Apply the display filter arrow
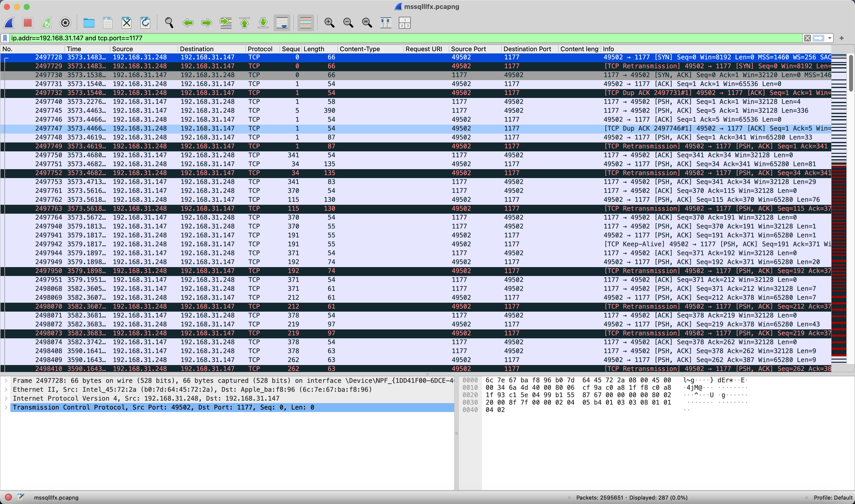Viewport: 855px width, 504px height. (x=819, y=38)
